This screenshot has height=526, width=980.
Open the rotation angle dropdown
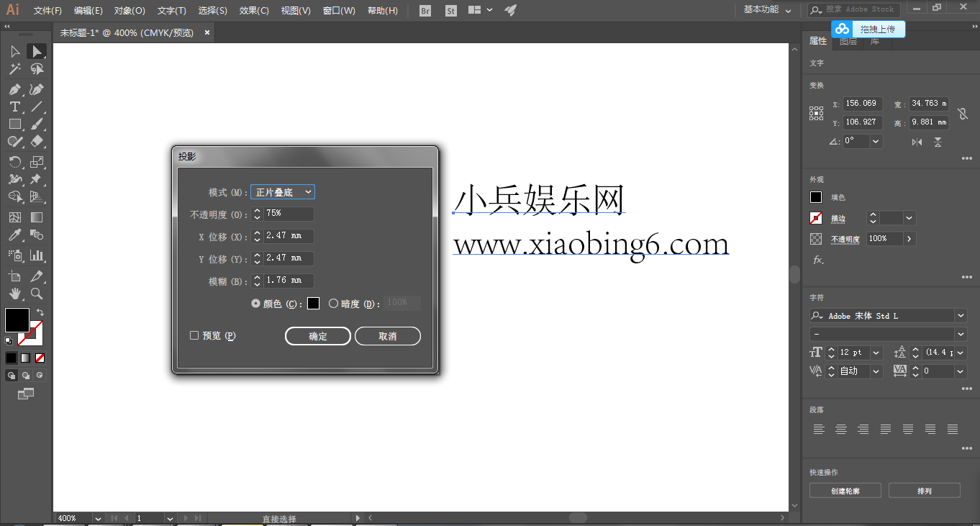click(876, 141)
